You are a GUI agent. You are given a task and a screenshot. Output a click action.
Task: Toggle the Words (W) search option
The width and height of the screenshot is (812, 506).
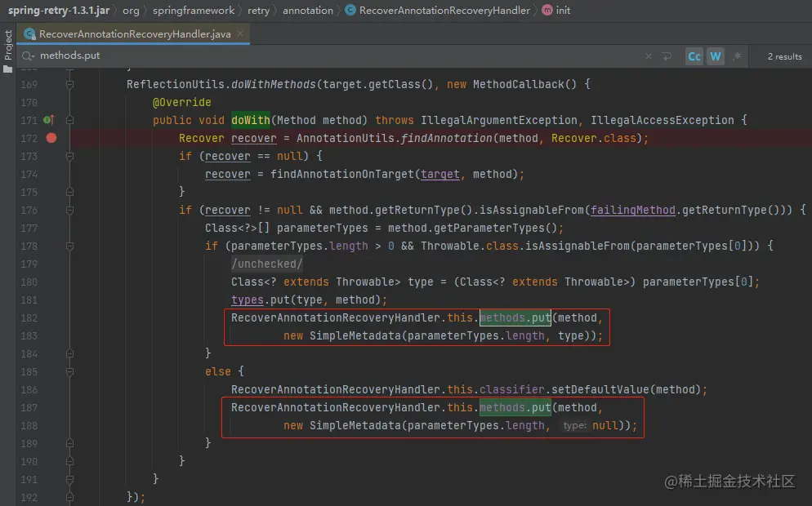[x=715, y=56]
